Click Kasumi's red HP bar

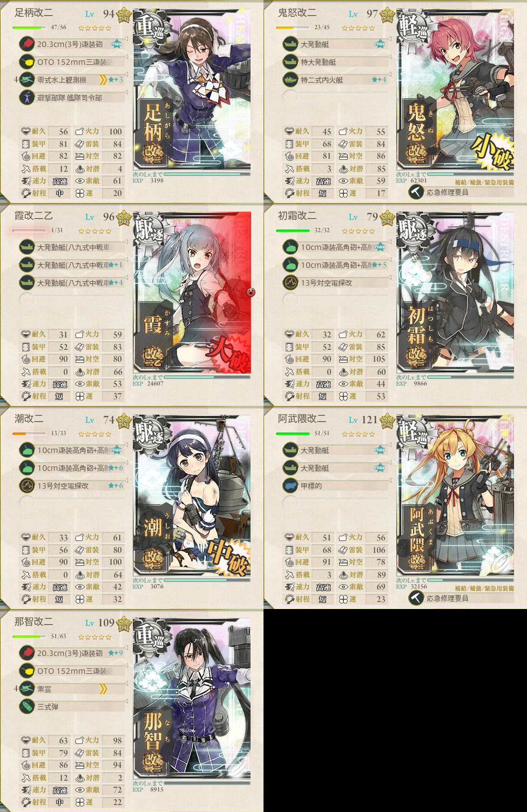29,231
